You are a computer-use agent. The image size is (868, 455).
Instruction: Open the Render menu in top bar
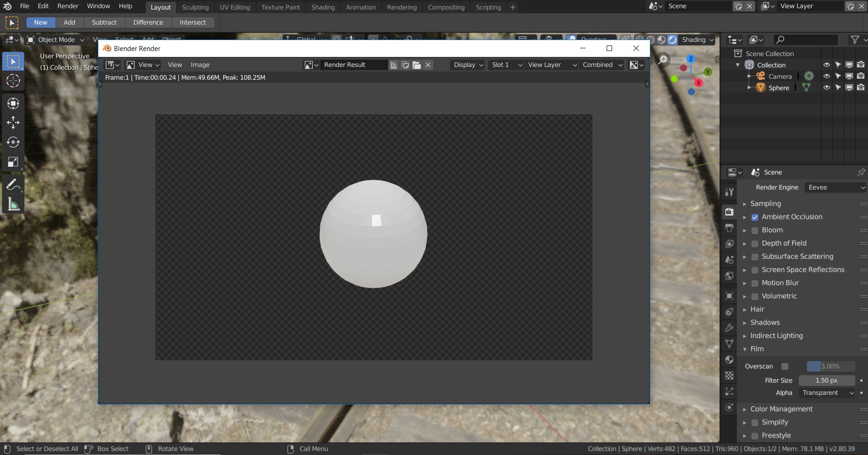[68, 6]
